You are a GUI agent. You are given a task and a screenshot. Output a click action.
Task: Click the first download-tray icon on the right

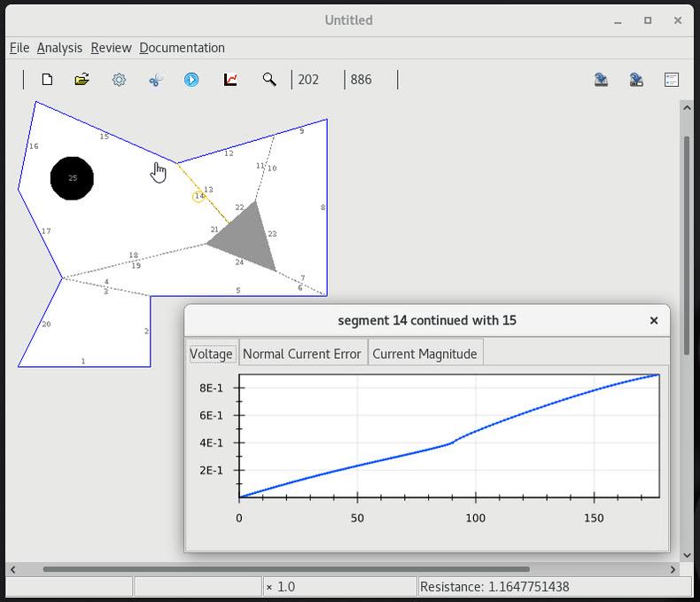pyautogui.click(x=601, y=80)
